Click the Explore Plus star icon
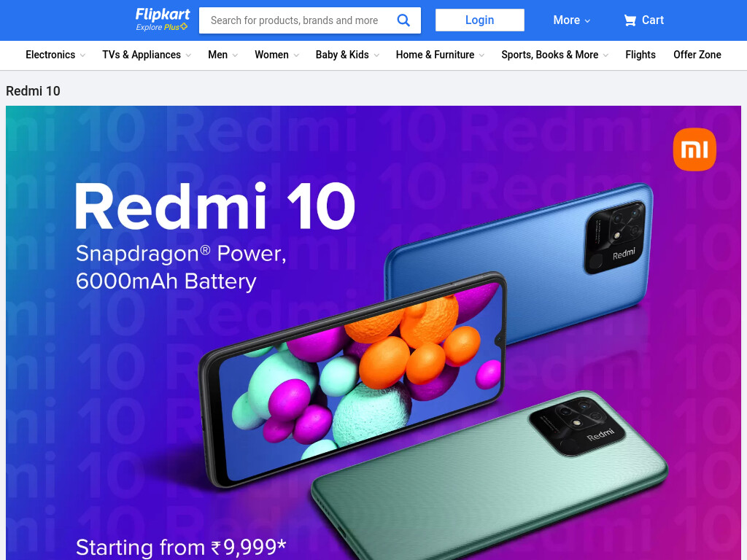Screen dimensions: 747x560 tap(184, 27)
